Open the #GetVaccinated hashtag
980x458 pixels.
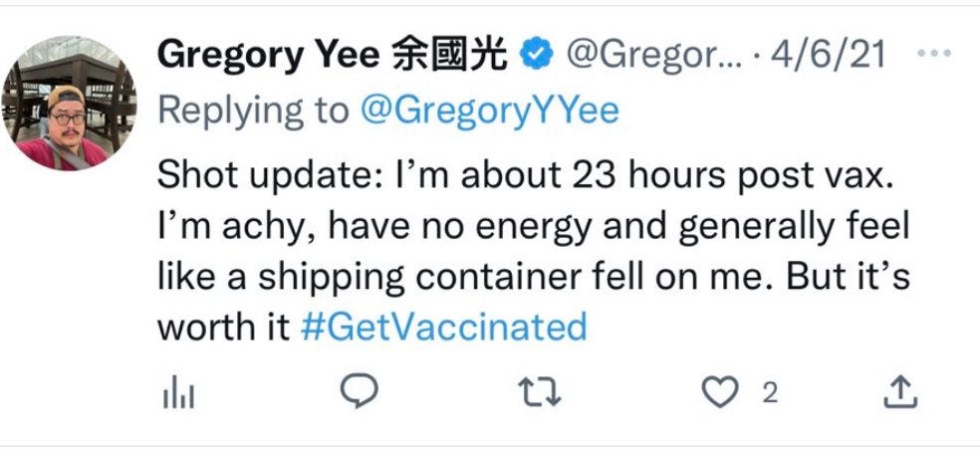(443, 326)
